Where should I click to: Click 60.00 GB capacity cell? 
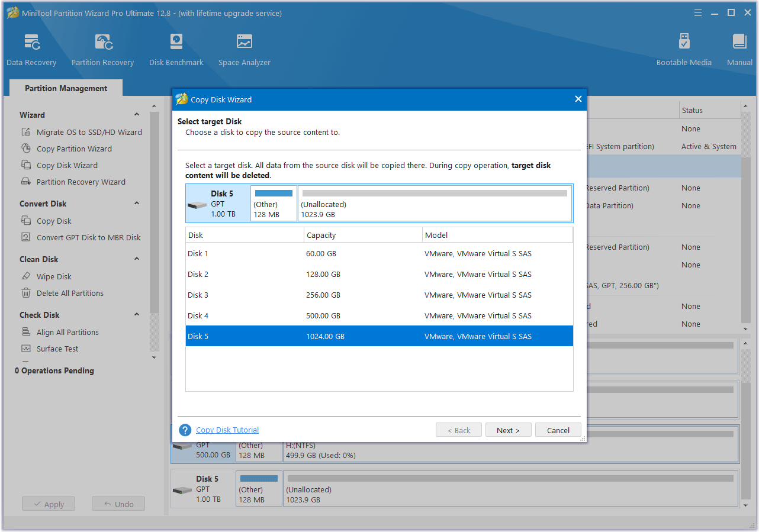click(321, 253)
